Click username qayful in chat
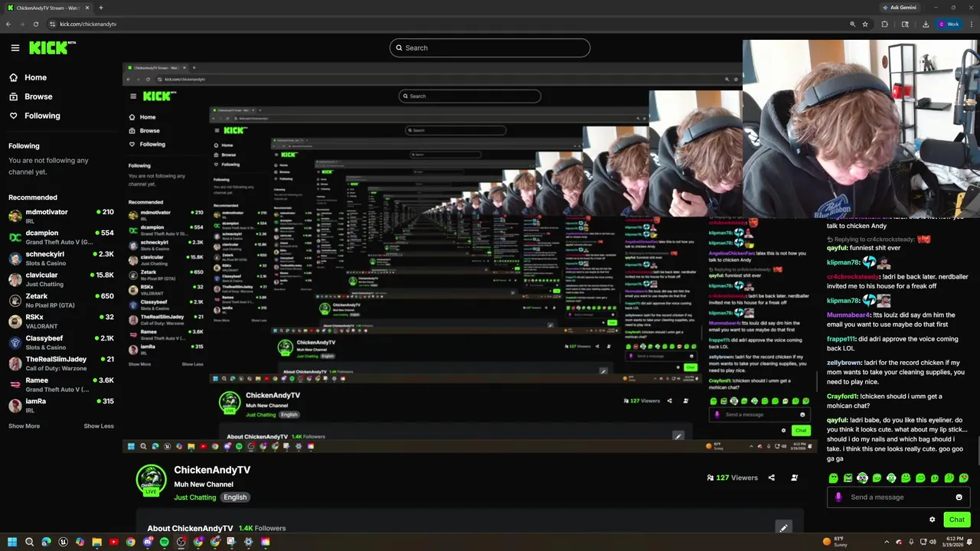 pyautogui.click(x=837, y=420)
